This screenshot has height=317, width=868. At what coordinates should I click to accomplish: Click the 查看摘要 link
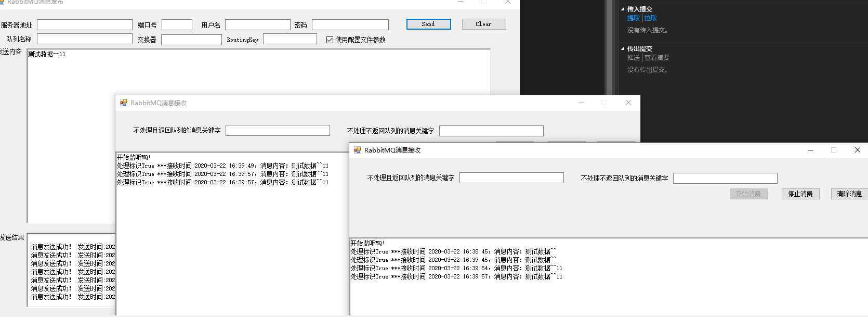[x=657, y=58]
